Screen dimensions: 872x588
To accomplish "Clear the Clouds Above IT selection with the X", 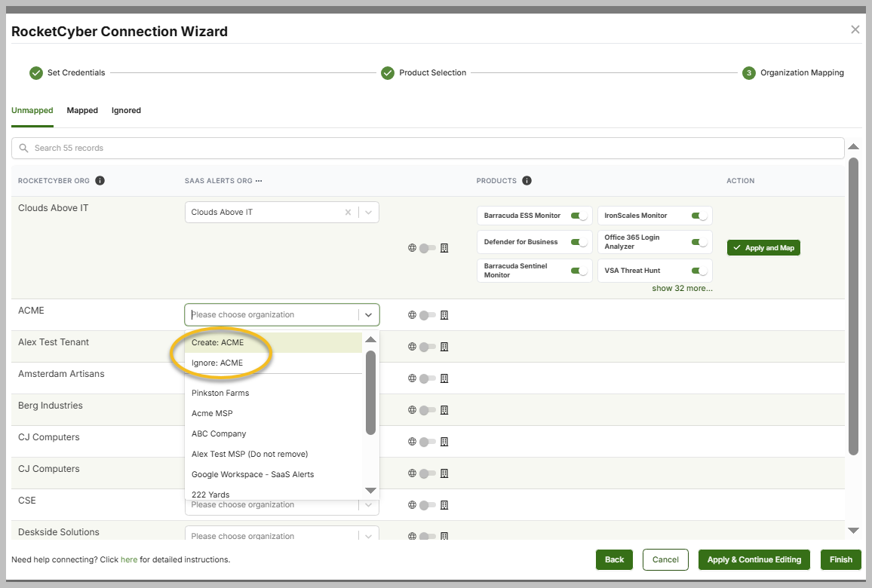I will tap(348, 213).
